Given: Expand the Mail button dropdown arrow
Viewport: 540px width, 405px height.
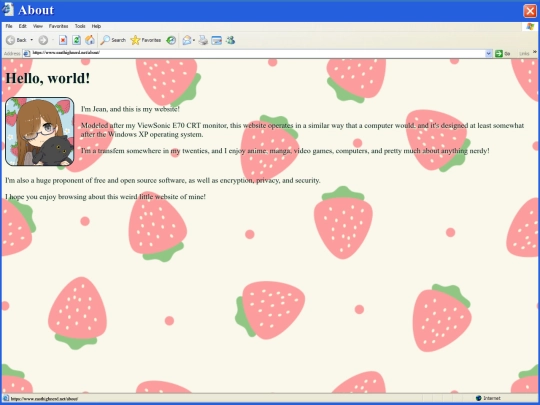Looking at the screenshot, I should (x=194, y=40).
